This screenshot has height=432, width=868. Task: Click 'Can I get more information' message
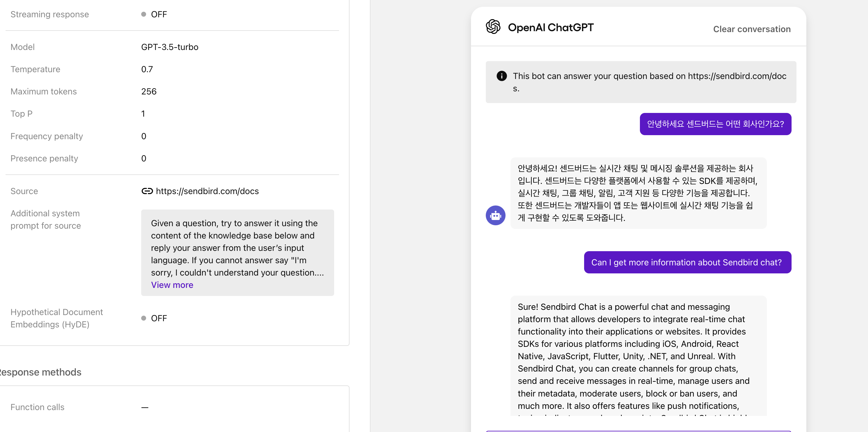click(x=687, y=262)
